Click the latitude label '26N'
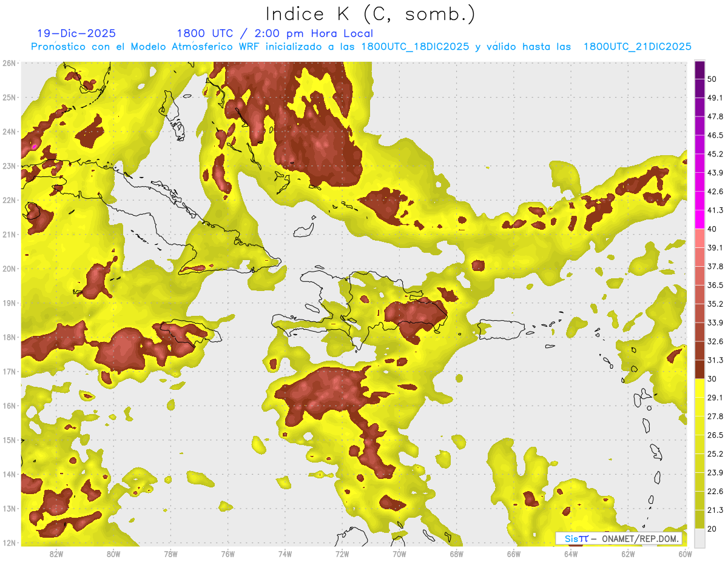The image size is (728, 562). (x=9, y=63)
